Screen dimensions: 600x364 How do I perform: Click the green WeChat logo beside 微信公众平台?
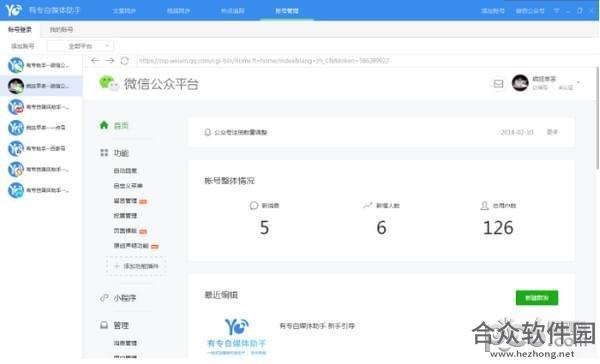(x=108, y=83)
